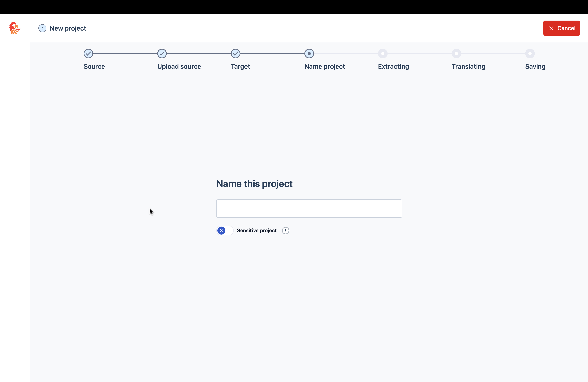Viewport: 588px width, 382px height.
Task: Click the project name input field
Action: pos(309,209)
